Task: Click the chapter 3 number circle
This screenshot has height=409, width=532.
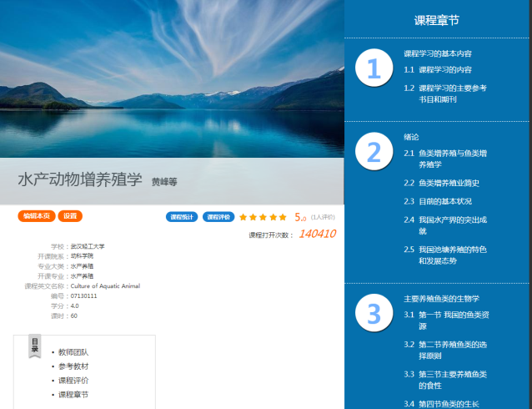Action: pos(374,314)
